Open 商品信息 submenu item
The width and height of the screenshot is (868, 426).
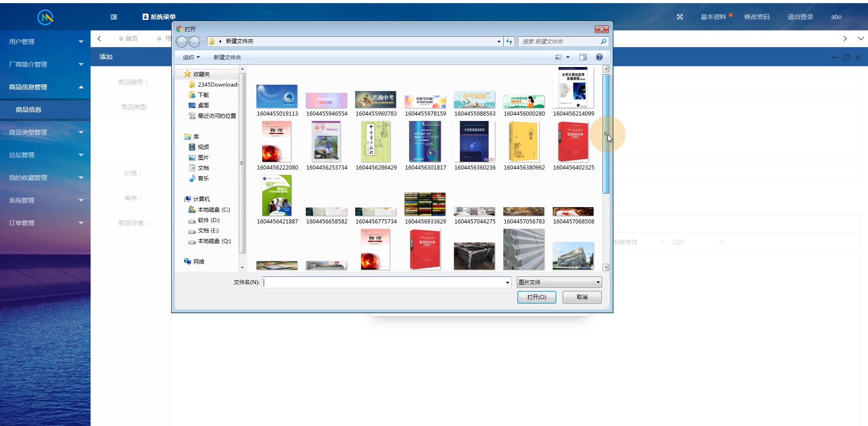[x=45, y=110]
